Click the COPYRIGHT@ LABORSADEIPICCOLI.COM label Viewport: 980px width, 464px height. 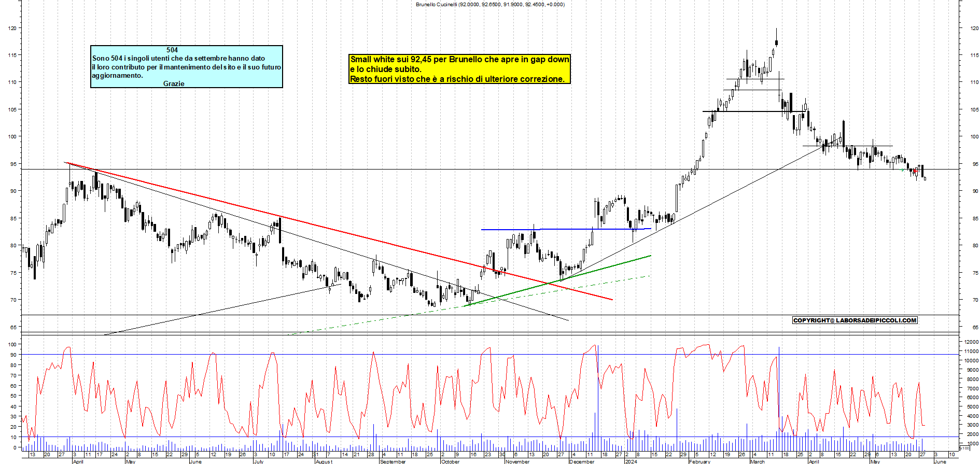pyautogui.click(x=855, y=320)
